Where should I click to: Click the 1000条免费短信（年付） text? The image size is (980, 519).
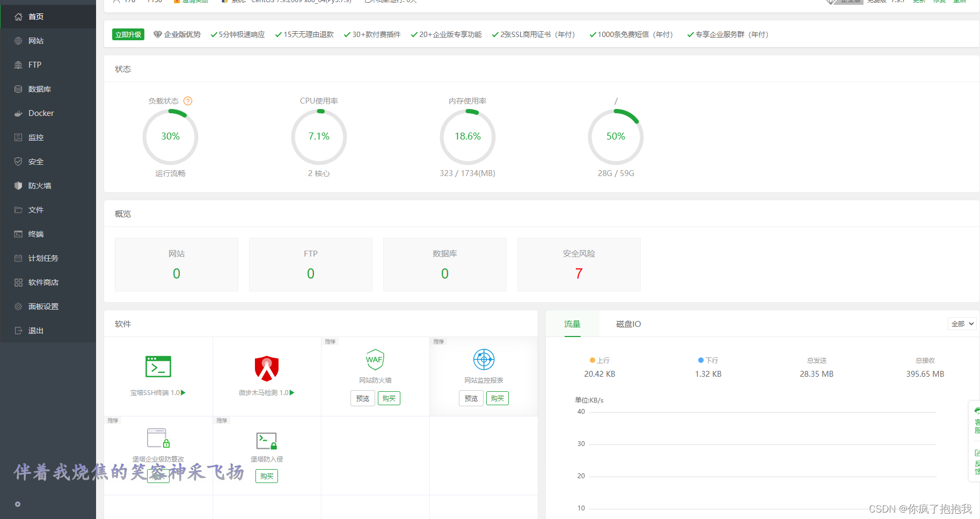pos(635,34)
